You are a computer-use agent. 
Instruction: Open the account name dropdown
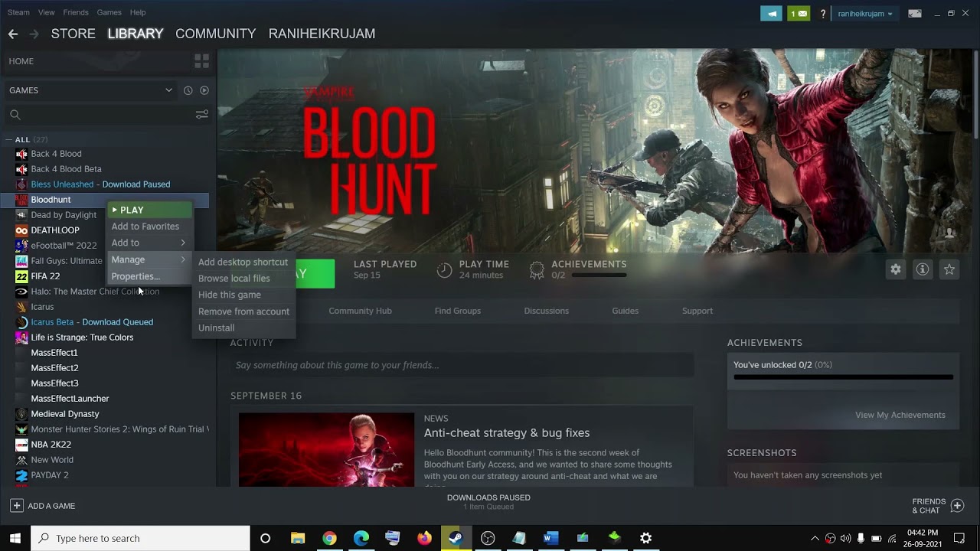coord(865,14)
